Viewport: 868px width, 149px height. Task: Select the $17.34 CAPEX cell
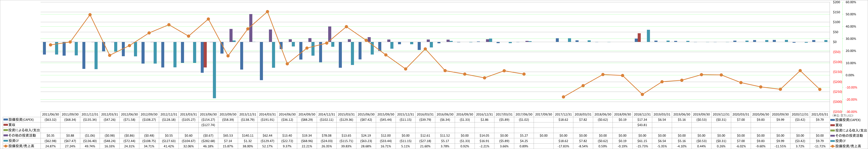(x=642, y=120)
